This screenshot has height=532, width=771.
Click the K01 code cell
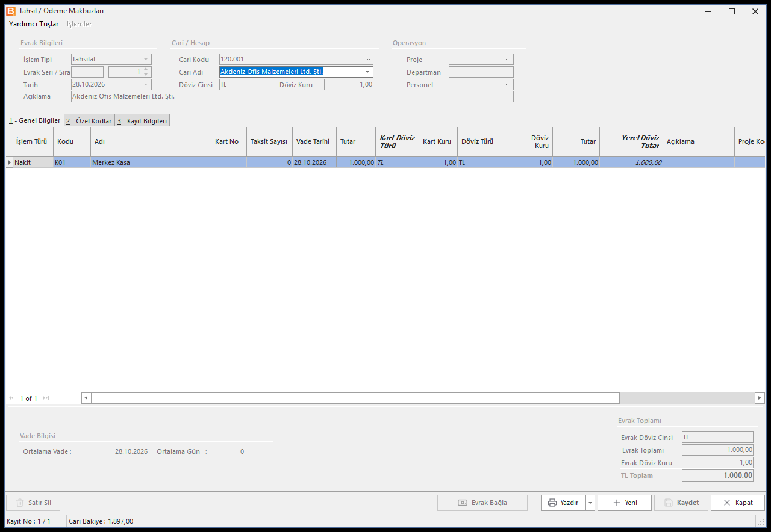click(72, 162)
